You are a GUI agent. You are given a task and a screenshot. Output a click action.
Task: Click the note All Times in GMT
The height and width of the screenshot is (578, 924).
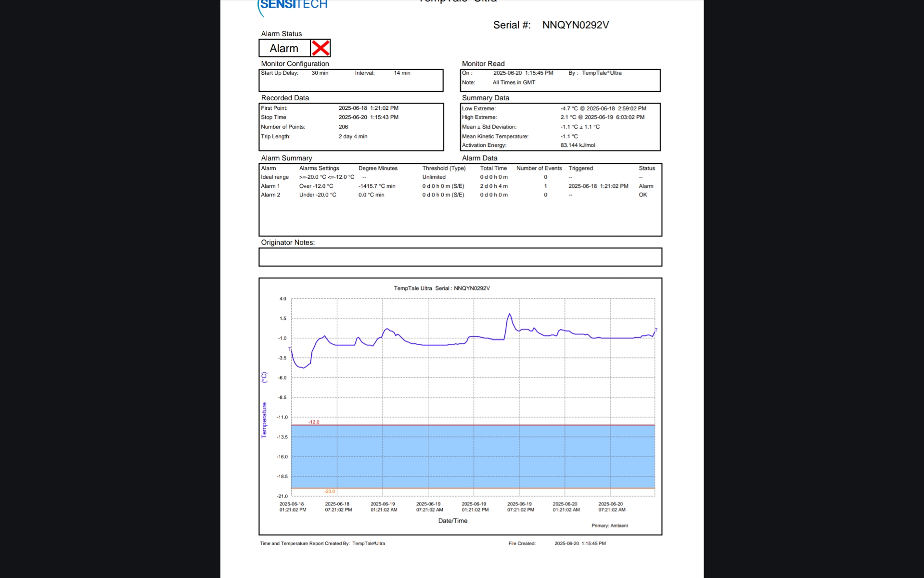513,83
